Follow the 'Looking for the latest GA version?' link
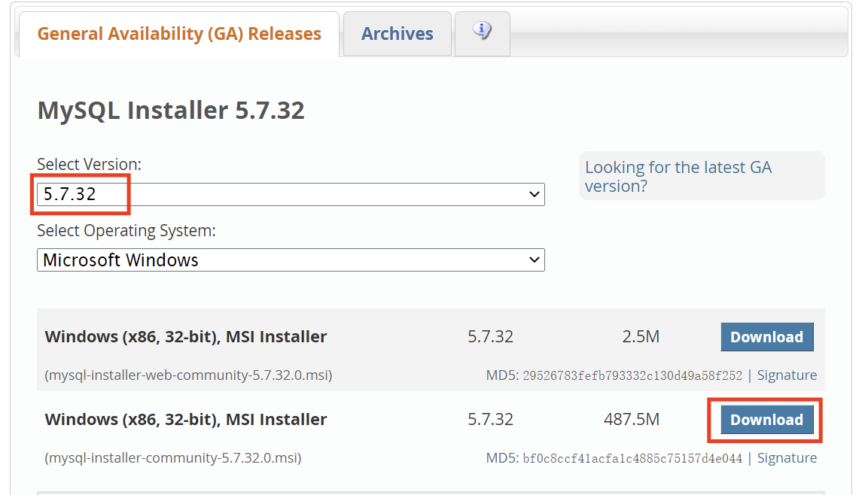 tap(678, 176)
